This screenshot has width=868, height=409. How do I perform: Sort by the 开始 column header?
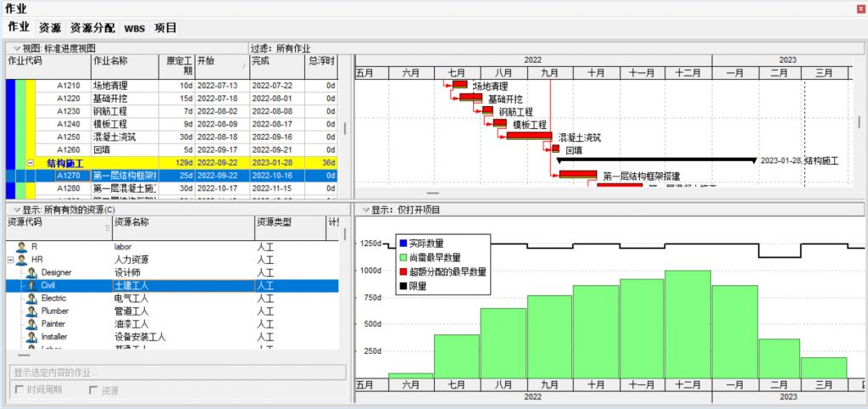click(x=222, y=66)
